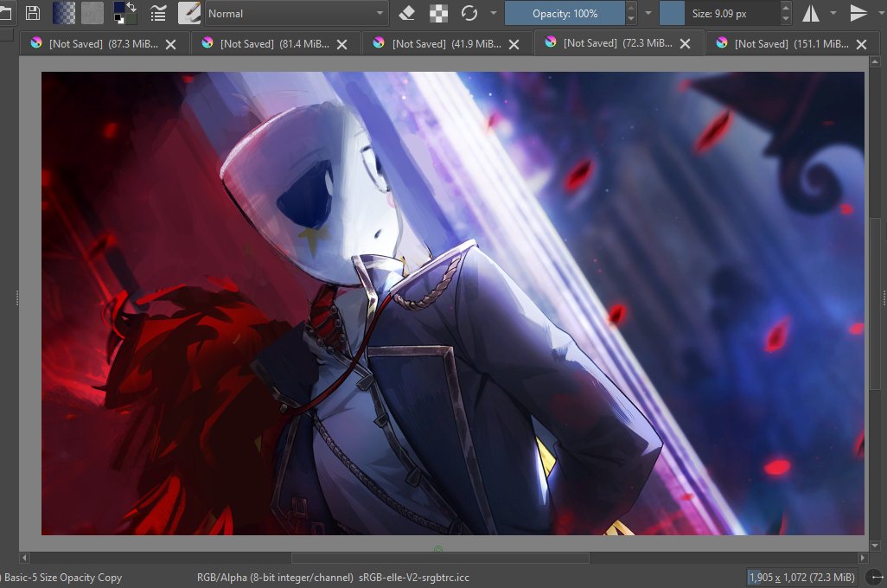Viewport: 887px width, 588px height.
Task: Click the dark green background color swatch
Action: point(131,19)
